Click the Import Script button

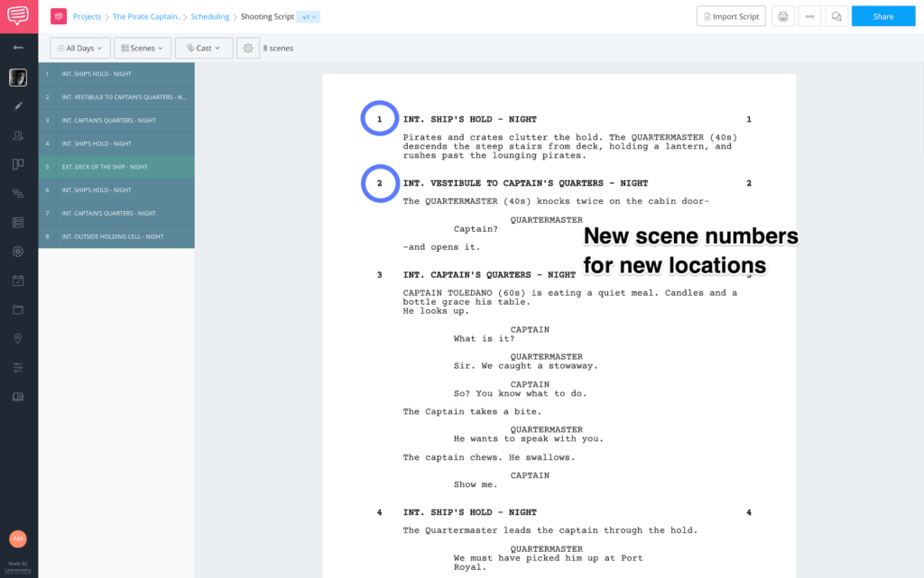pos(731,16)
